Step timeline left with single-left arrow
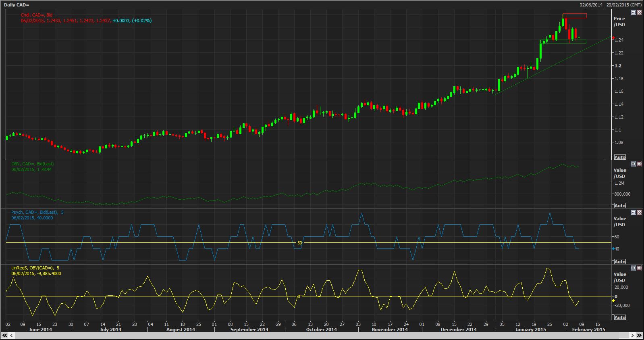Image resolution: width=644 pixels, height=340 pixels. click(x=11, y=336)
